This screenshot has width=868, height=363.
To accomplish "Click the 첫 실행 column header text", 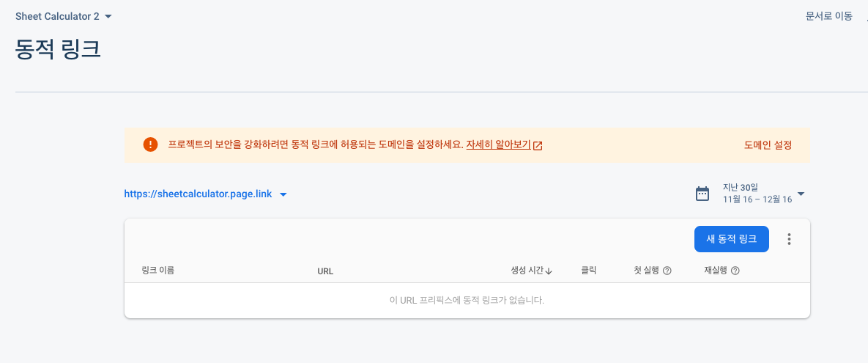I will point(647,271).
